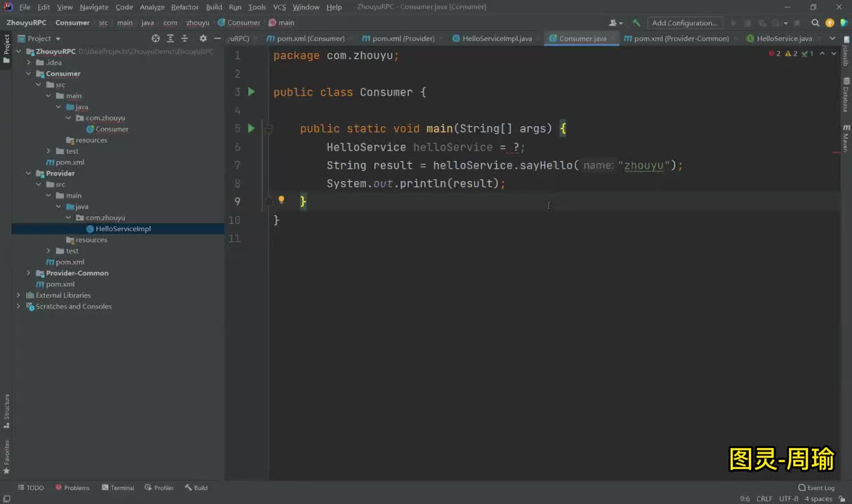Collapse ZhouyuRPC root node

[x=19, y=52]
